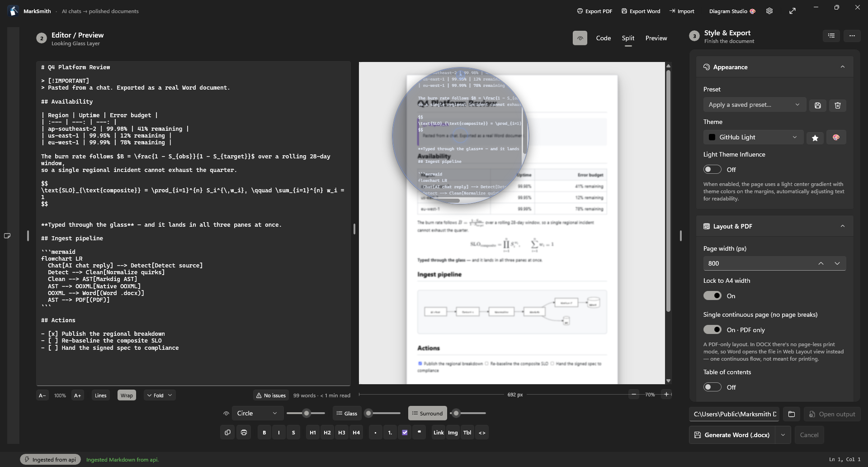This screenshot has height=467, width=868.
Task: Toggle Single continuous page switch
Action: (x=712, y=330)
